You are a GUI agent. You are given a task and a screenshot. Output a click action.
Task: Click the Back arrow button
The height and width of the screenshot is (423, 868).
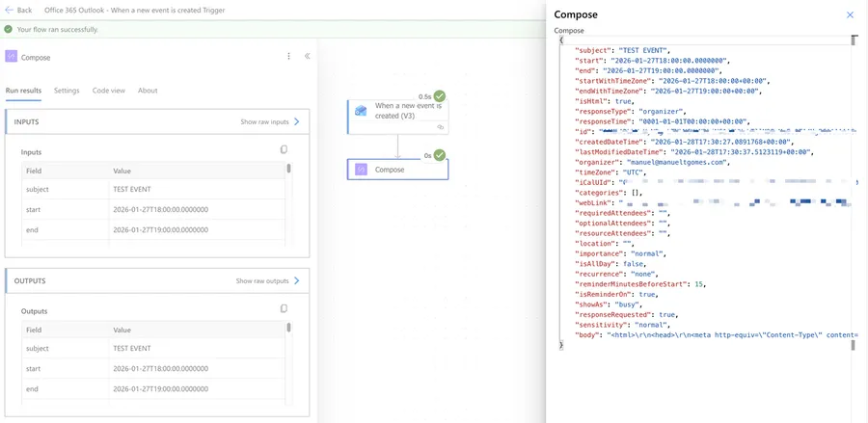[x=17, y=10]
